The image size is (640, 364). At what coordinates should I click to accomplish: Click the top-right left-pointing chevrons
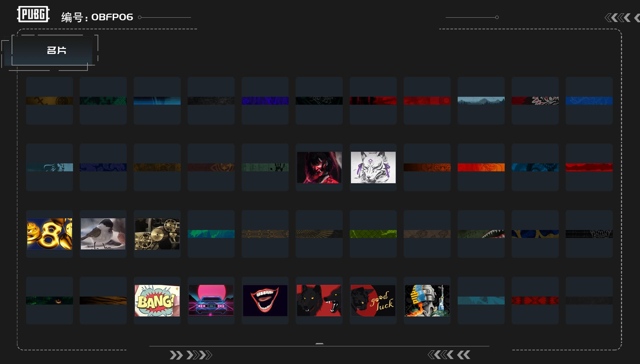click(x=617, y=18)
